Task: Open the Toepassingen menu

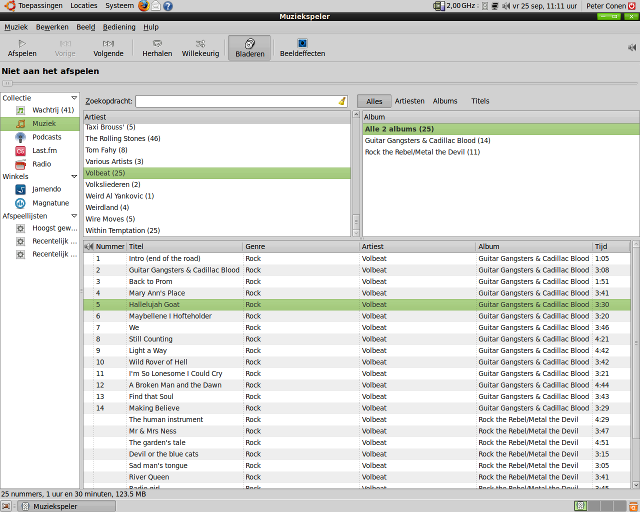Action: 34,6
